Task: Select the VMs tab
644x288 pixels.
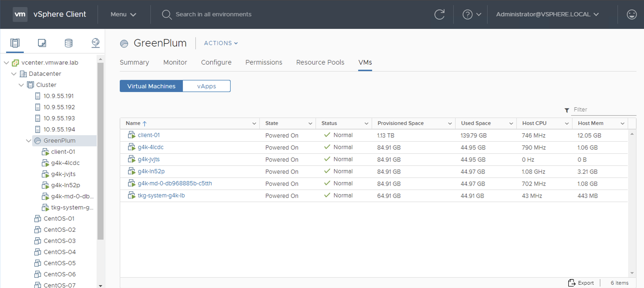Action: pos(365,62)
